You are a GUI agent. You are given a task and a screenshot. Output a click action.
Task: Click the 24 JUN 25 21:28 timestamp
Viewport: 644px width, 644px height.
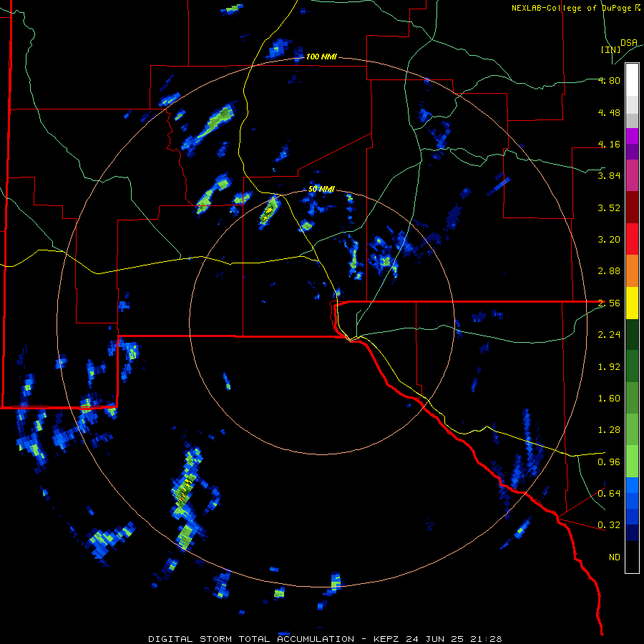(454, 639)
